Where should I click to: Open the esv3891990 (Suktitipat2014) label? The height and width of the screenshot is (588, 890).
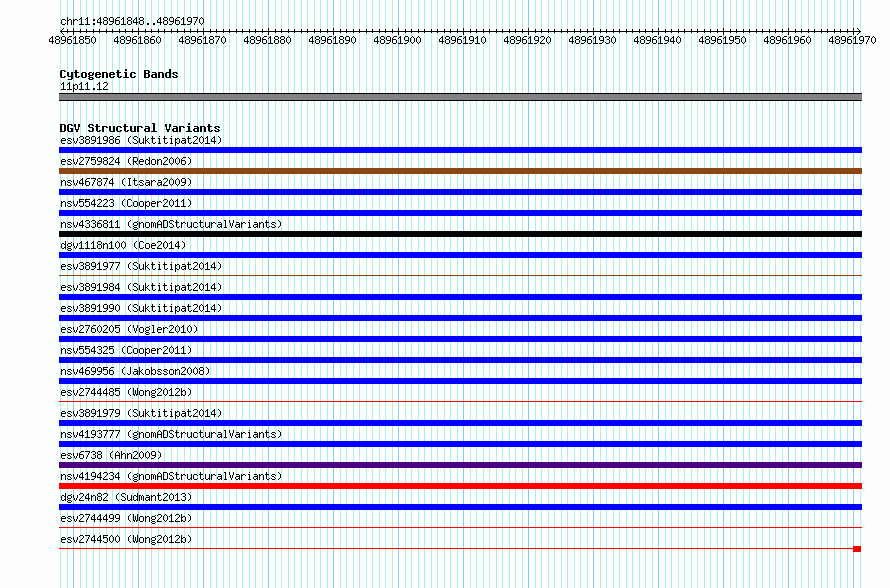pyautogui.click(x=141, y=308)
